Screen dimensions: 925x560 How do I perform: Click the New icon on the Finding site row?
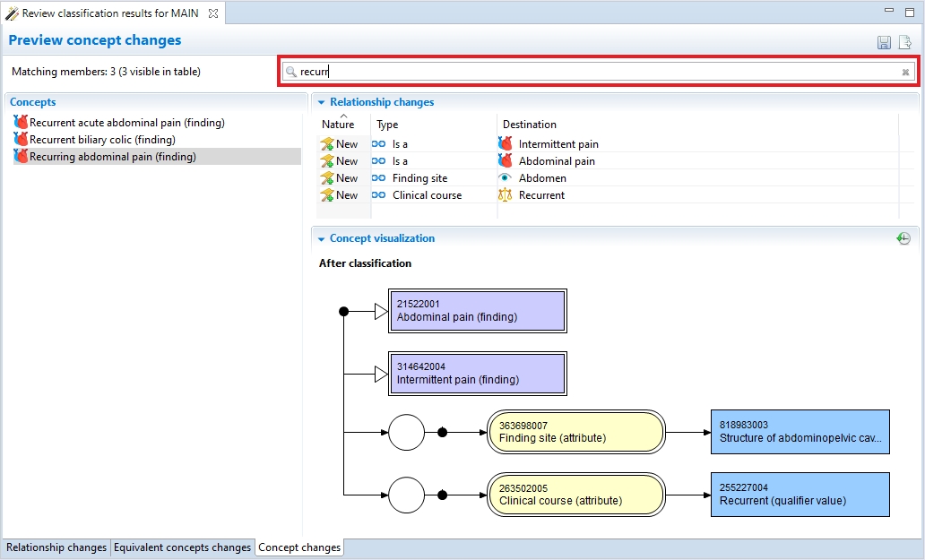click(327, 178)
